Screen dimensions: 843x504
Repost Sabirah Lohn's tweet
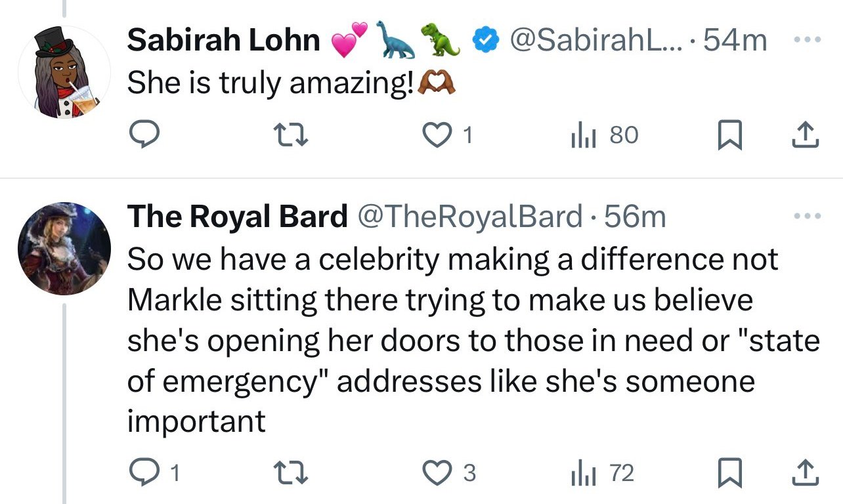[285, 135]
